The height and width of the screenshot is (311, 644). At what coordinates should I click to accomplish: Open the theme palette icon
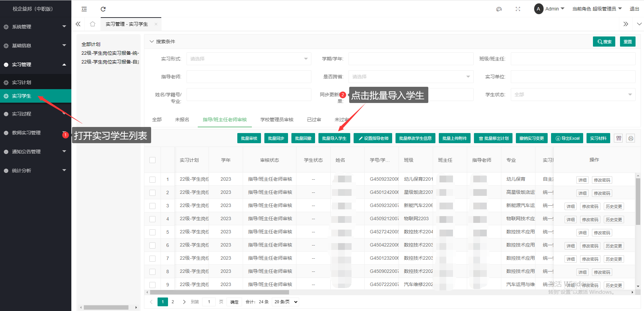coord(499,9)
